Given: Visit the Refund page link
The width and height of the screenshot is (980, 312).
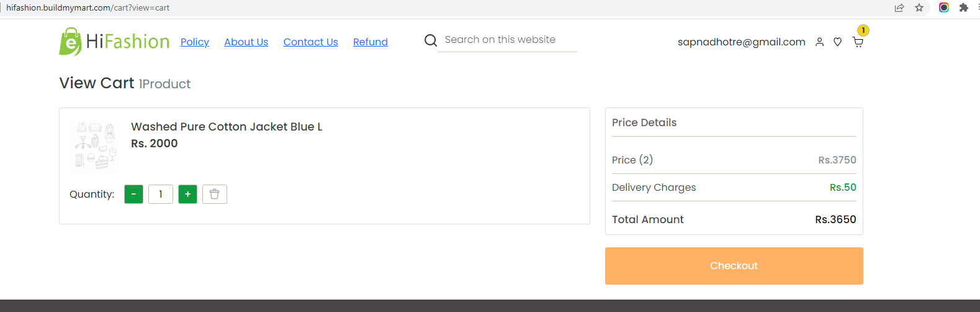Looking at the screenshot, I should click(x=371, y=42).
